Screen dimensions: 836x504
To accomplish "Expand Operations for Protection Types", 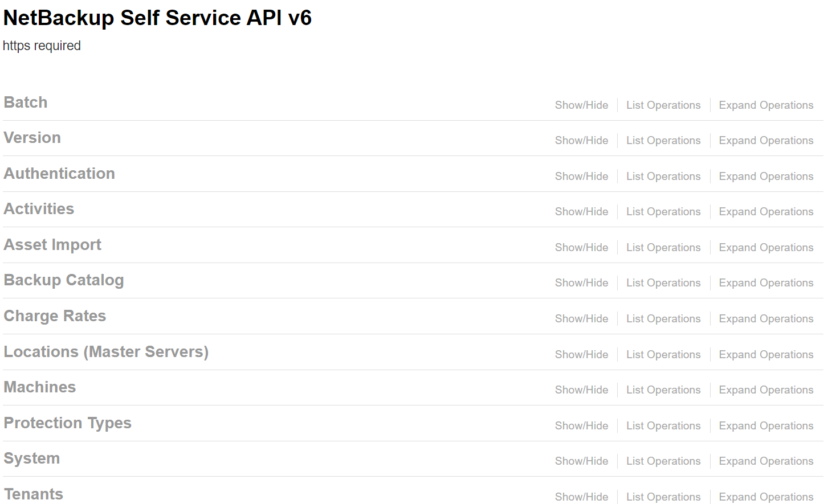I will tap(766, 426).
